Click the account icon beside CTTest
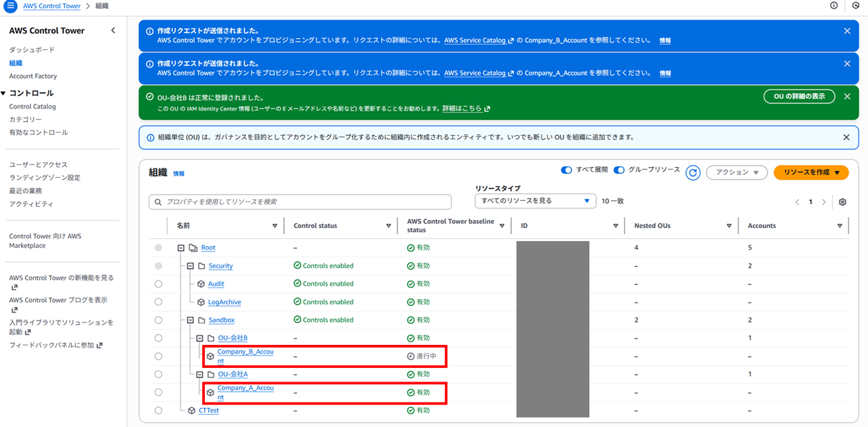The image size is (868, 427). pos(191,410)
